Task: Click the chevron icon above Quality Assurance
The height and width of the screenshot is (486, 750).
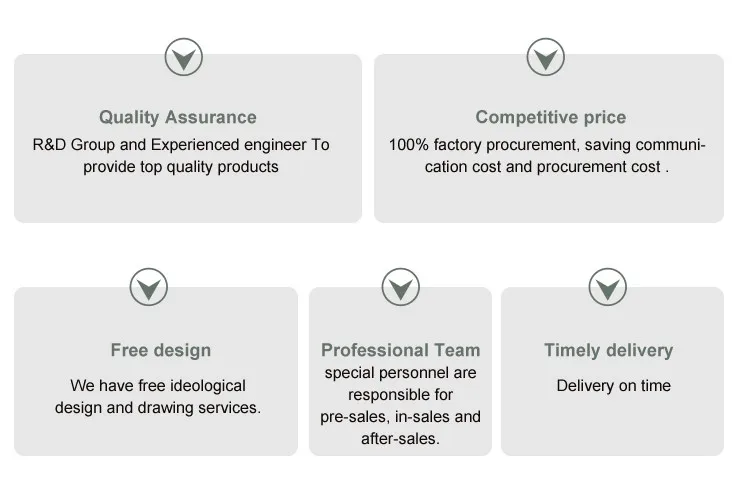Action: 183,58
